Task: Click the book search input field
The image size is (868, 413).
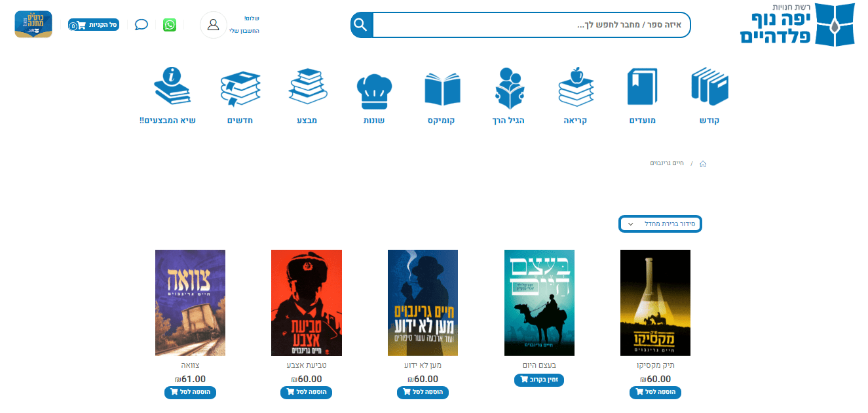Action: (531, 25)
